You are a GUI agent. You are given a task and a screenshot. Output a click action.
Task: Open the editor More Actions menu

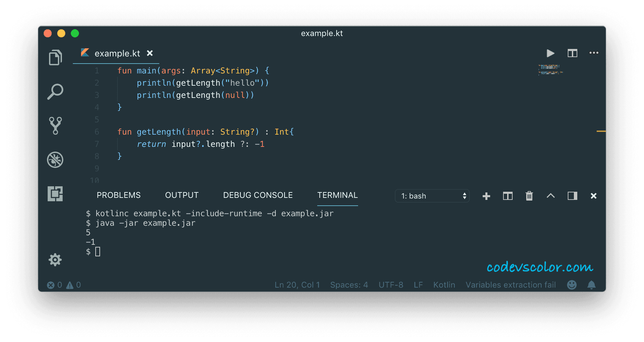[594, 53]
